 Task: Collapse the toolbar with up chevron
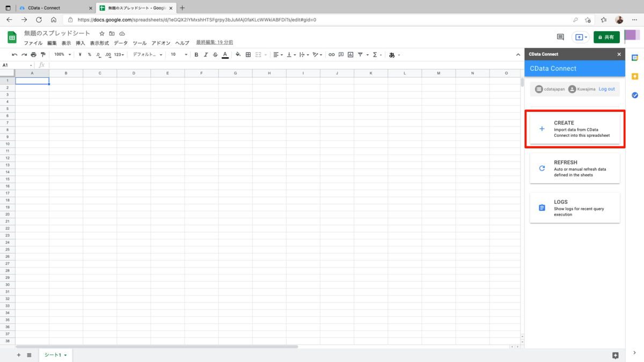point(518,55)
